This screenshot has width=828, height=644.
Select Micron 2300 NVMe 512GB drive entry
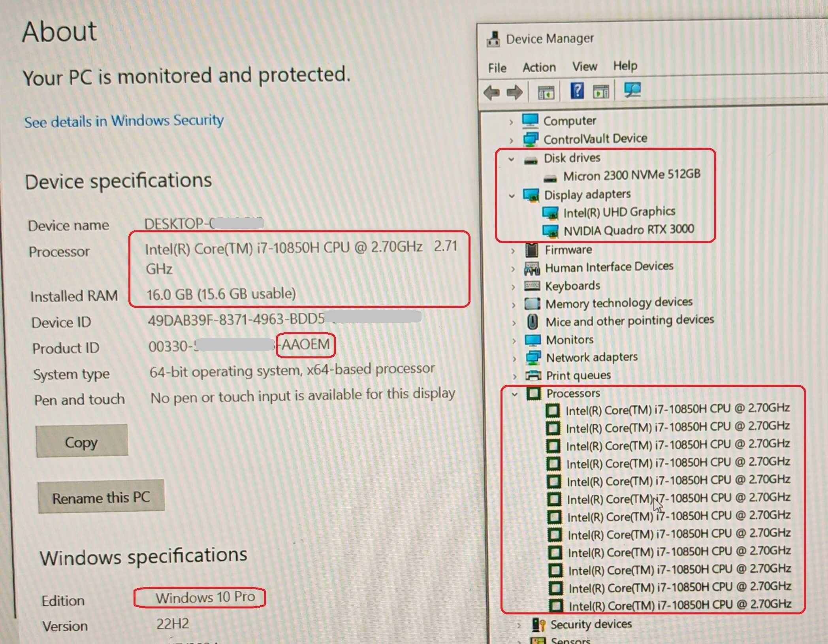pos(631,175)
